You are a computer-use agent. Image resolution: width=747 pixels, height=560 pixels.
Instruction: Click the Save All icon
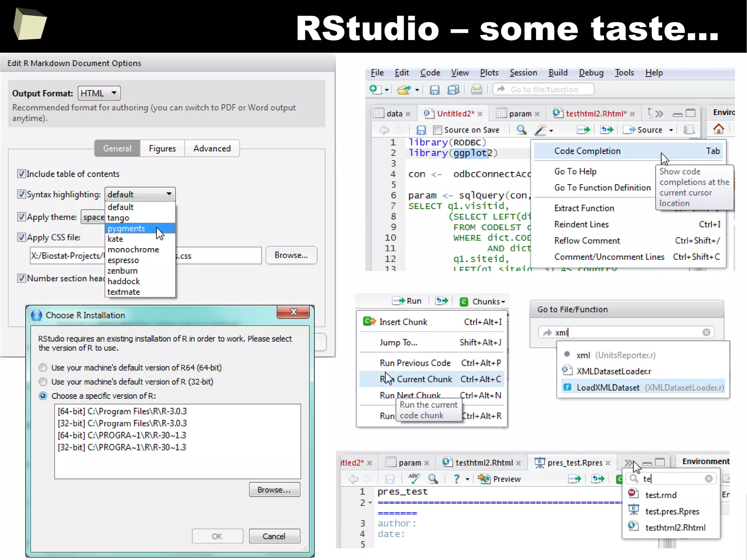pyautogui.click(x=453, y=90)
